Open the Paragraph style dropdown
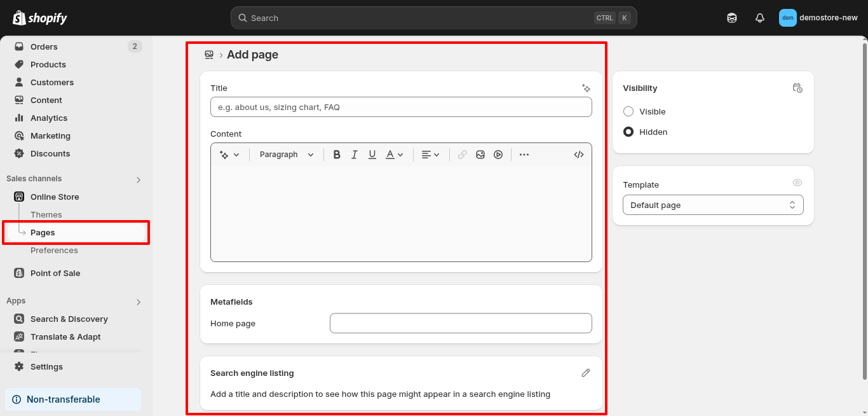The height and width of the screenshot is (416, 868). 285,154
